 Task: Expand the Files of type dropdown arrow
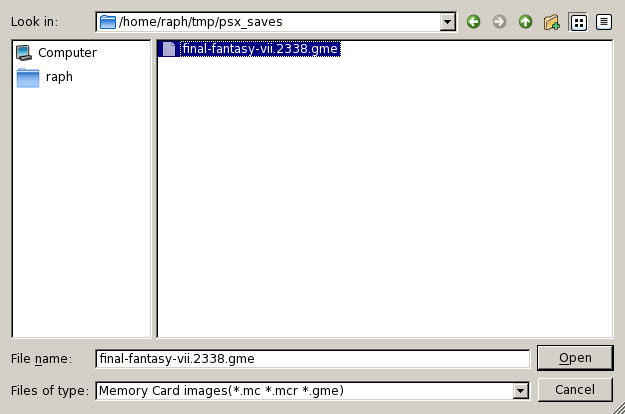pyautogui.click(x=521, y=390)
